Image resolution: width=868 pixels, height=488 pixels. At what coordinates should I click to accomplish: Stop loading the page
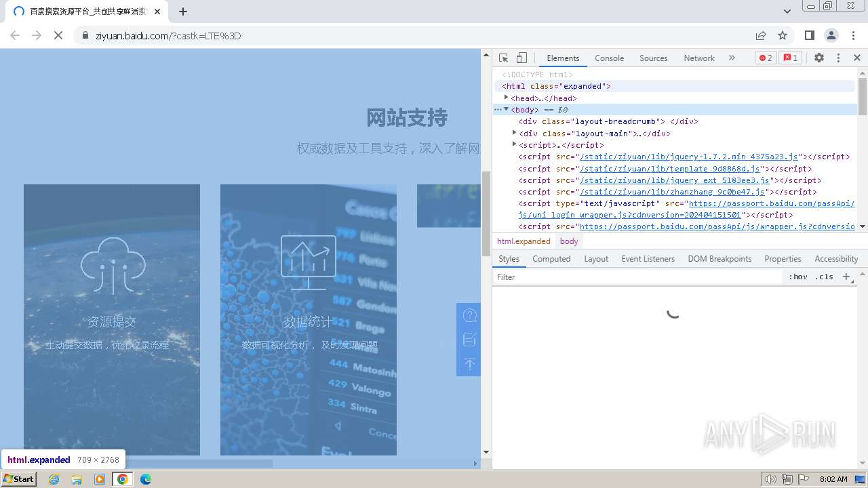(x=58, y=35)
